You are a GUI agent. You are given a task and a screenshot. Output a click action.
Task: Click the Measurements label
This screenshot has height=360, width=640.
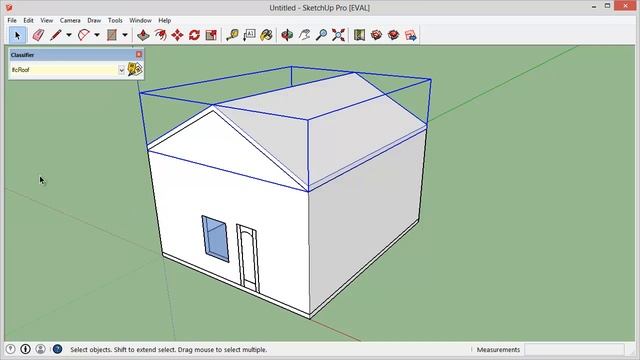pyautogui.click(x=498, y=349)
